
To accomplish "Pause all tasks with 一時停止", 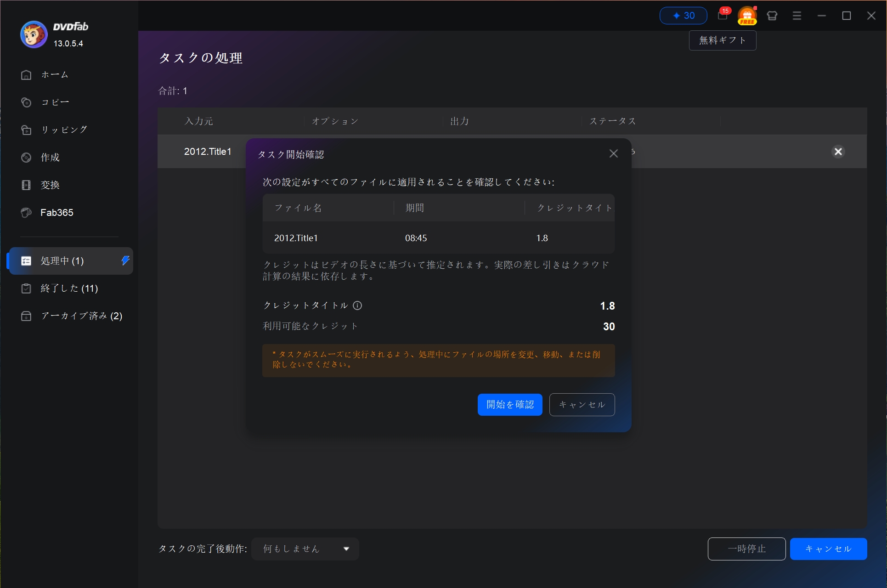I will coord(746,548).
